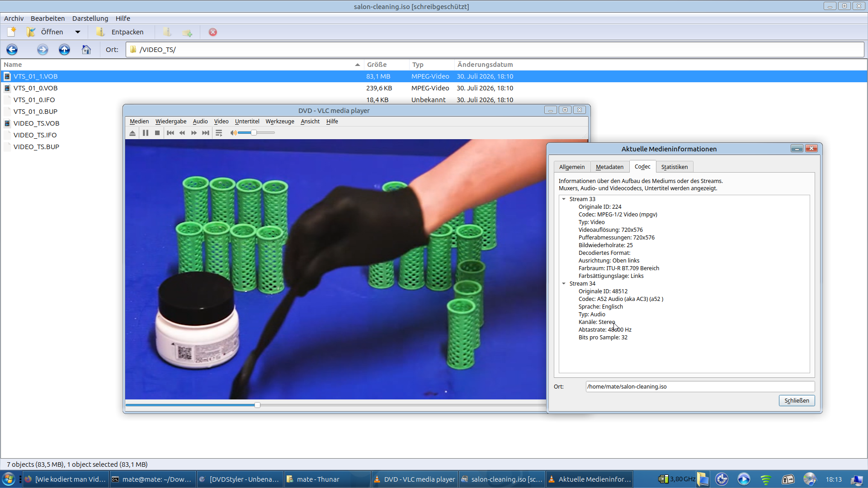Switch to the mate - Thunar taskbar window
Image resolution: width=868 pixels, height=488 pixels.
point(327,479)
